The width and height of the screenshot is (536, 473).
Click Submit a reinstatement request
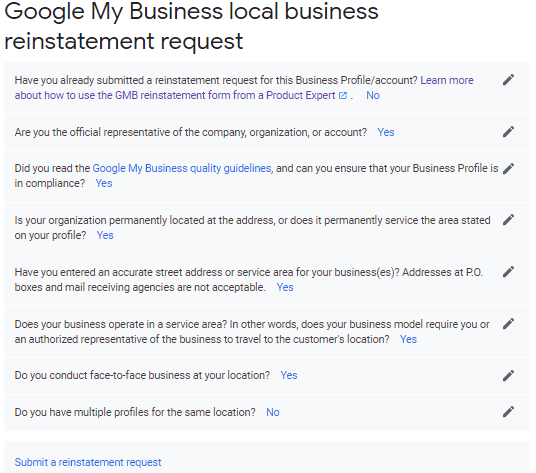[88, 462]
